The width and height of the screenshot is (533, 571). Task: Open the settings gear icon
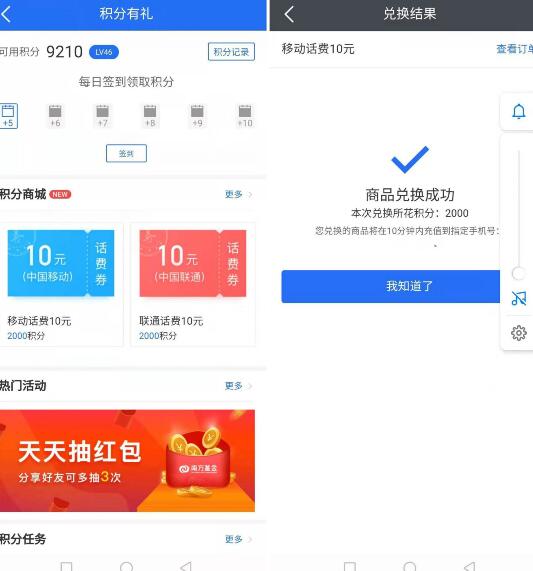(x=518, y=332)
